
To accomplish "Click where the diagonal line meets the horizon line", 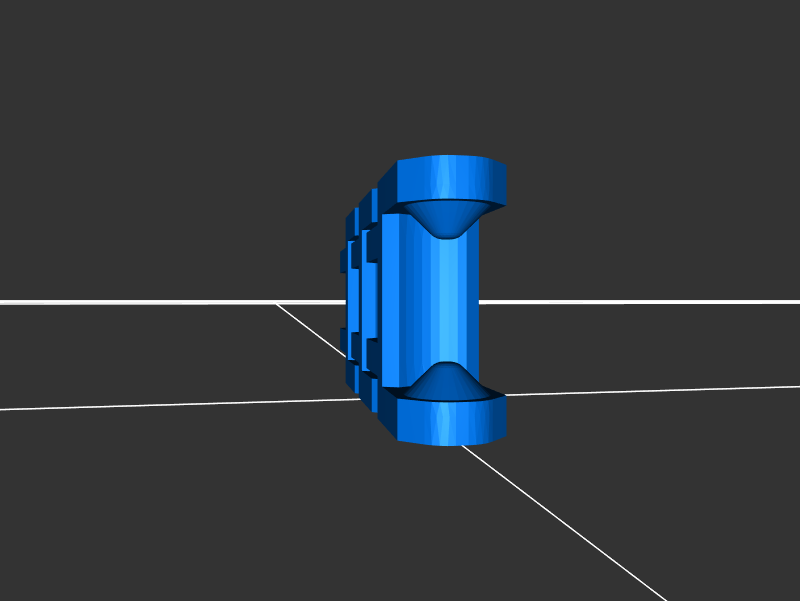I will tap(278, 303).
